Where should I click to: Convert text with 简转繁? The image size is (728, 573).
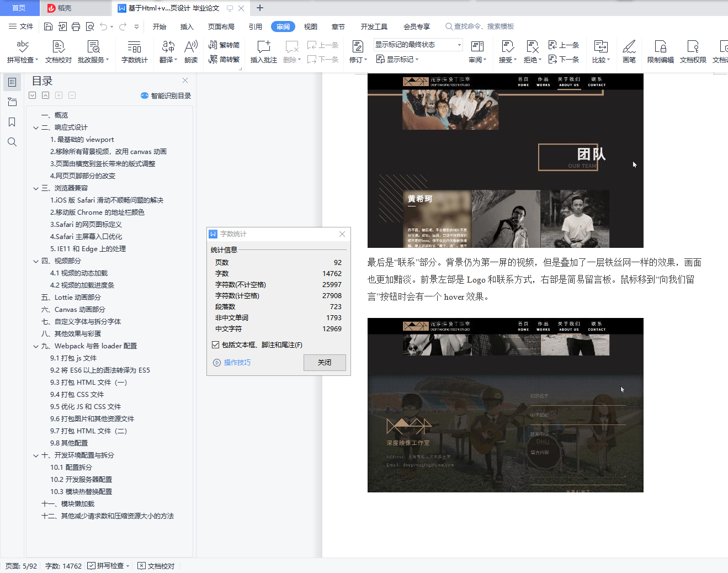click(224, 59)
